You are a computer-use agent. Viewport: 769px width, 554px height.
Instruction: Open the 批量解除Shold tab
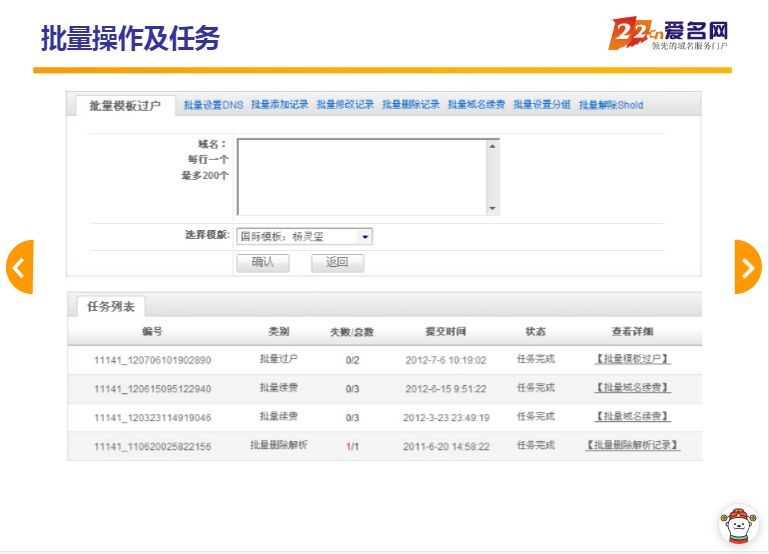[x=611, y=105]
